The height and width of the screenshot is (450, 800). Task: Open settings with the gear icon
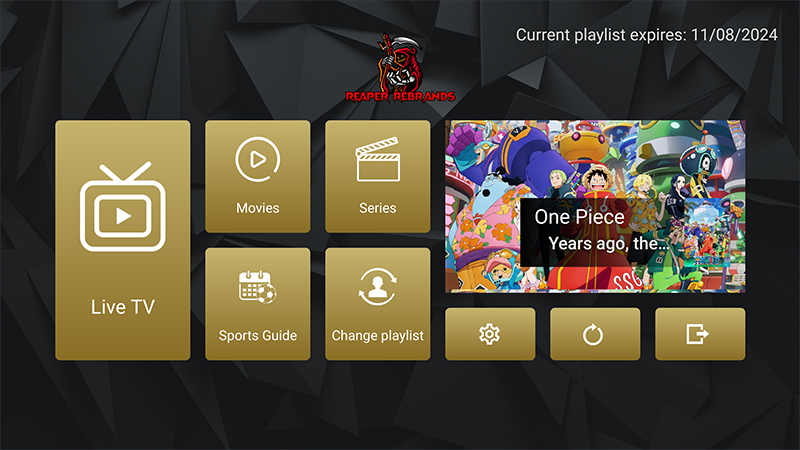[x=490, y=334]
